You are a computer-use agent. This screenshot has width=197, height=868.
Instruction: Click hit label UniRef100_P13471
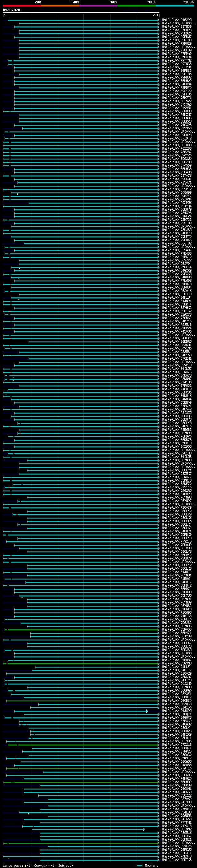click(x=176, y=182)
